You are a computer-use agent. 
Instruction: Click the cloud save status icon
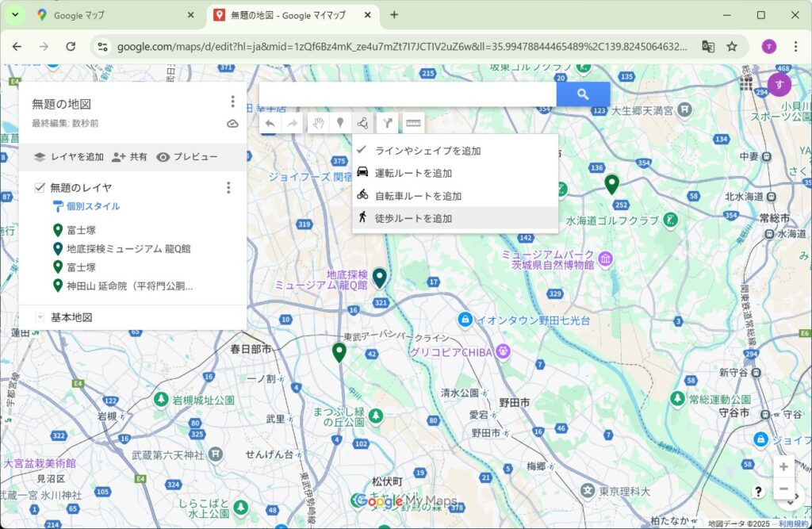click(232, 123)
